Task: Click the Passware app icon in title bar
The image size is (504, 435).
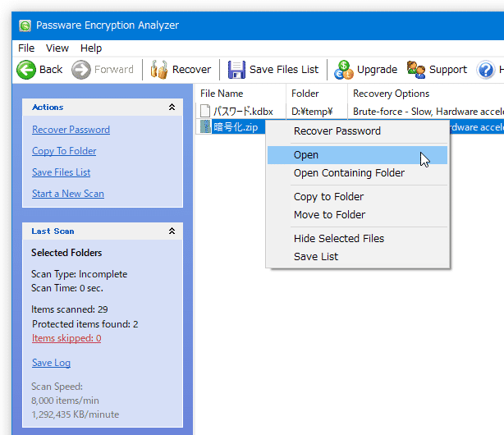Action: (x=25, y=25)
